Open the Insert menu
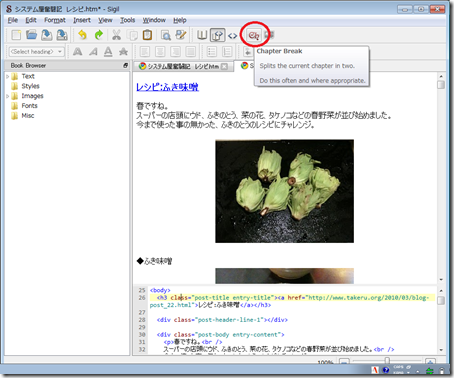 pos(82,20)
